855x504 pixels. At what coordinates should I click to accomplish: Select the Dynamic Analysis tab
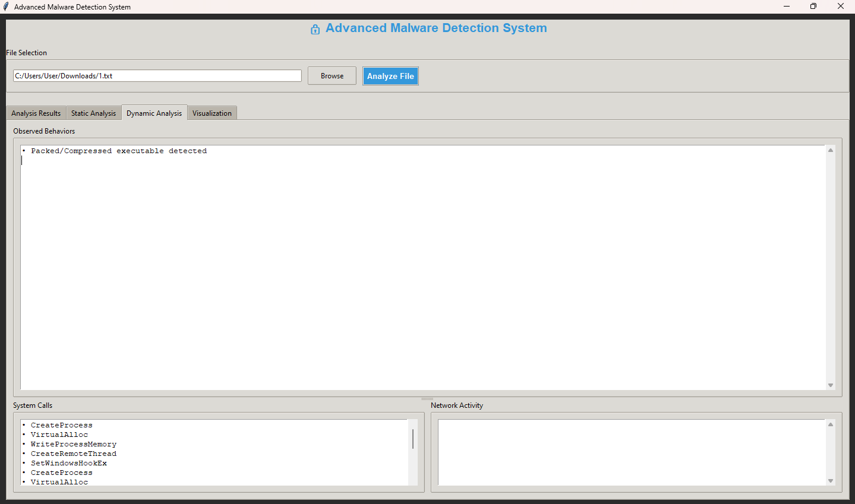click(154, 113)
